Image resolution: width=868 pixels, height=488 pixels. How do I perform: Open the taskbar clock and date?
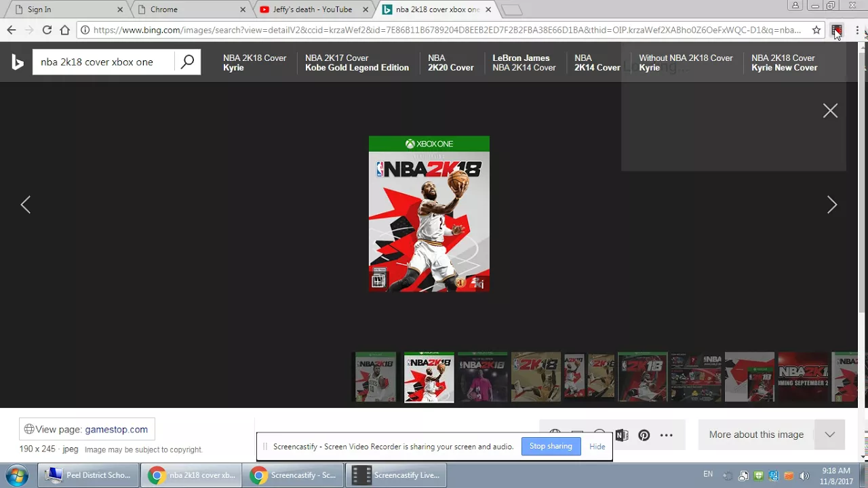pos(835,476)
